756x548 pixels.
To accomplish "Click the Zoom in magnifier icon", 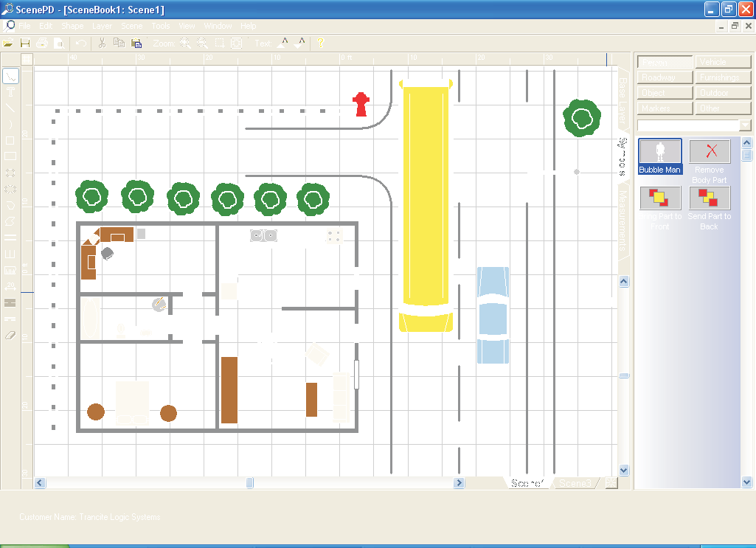I will 184,44.
